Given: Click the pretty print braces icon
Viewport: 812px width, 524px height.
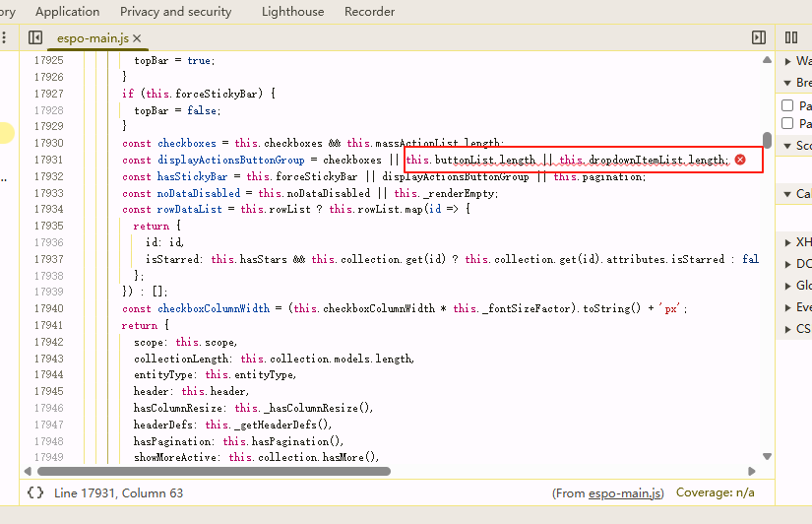Looking at the screenshot, I should coord(35,492).
